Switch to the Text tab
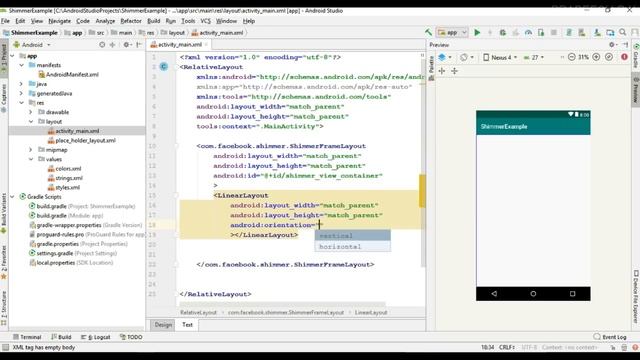The width and height of the screenshot is (640, 360). coord(187,325)
